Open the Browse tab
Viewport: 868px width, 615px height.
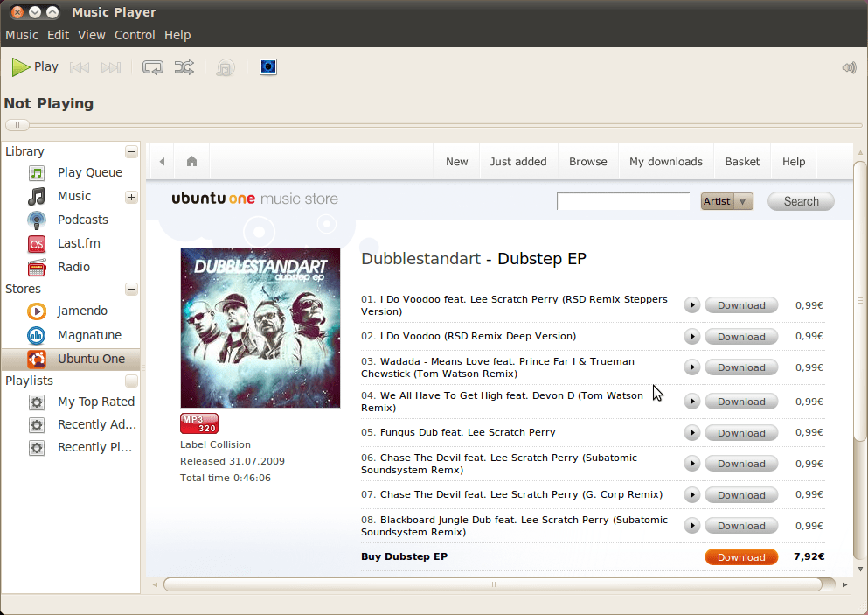click(x=588, y=162)
